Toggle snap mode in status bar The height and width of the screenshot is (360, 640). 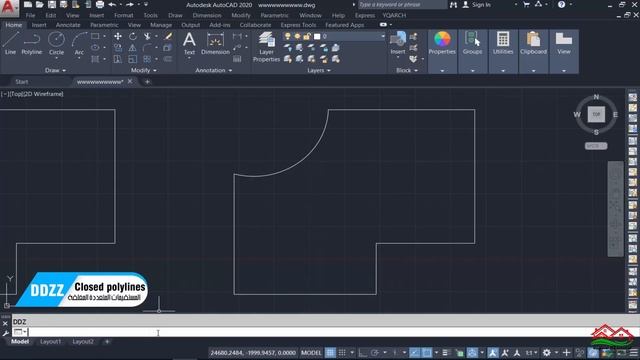[x=342, y=353]
